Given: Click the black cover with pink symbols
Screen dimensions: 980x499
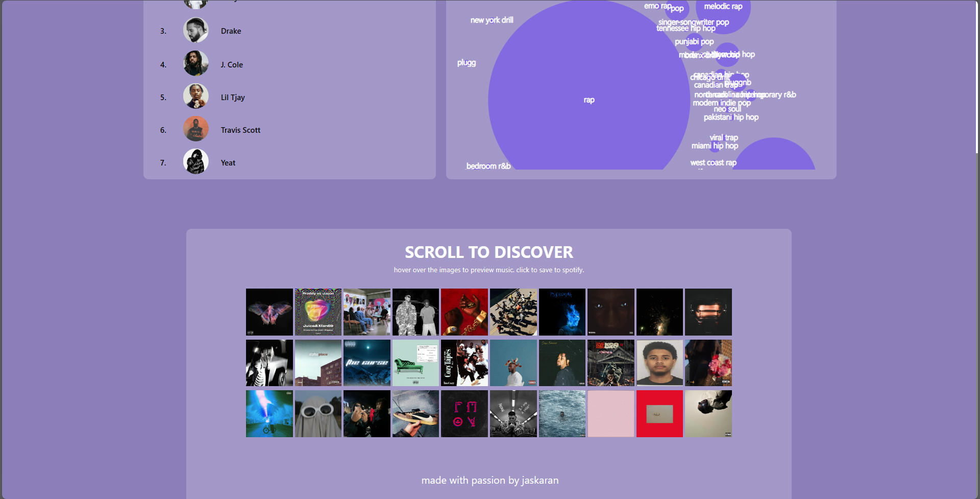Looking at the screenshot, I should click(464, 414).
